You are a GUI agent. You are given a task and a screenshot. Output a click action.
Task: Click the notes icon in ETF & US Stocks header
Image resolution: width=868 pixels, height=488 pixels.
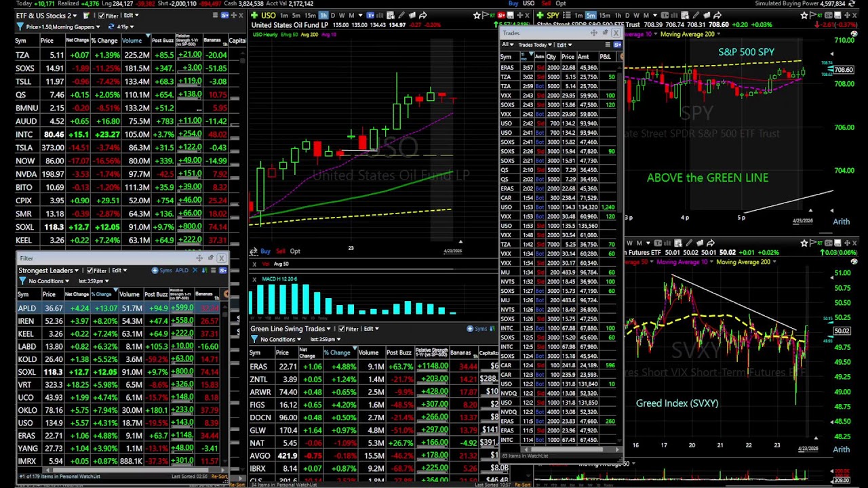87,16
